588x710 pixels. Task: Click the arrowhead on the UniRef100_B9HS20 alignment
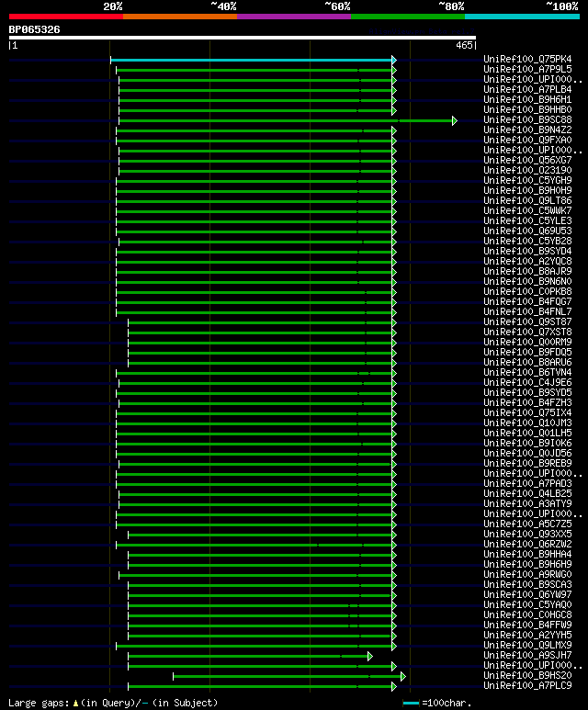402,677
